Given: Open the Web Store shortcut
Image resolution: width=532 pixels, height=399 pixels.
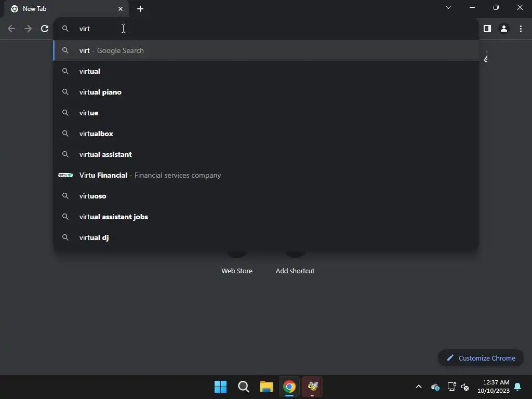Looking at the screenshot, I should (237, 271).
